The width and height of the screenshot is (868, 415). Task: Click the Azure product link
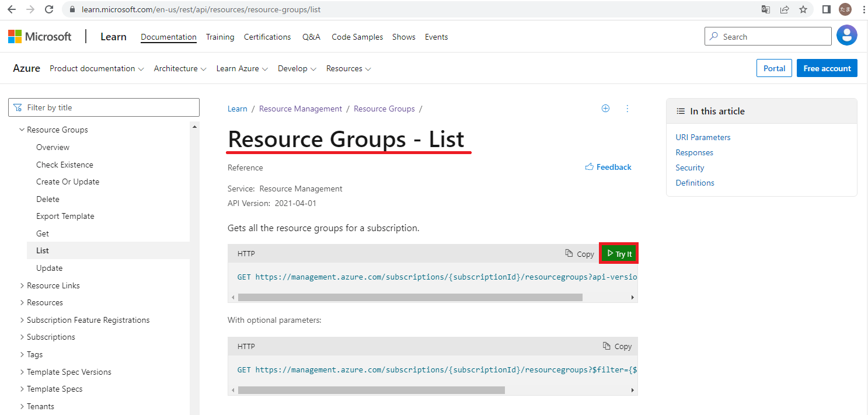(x=27, y=68)
